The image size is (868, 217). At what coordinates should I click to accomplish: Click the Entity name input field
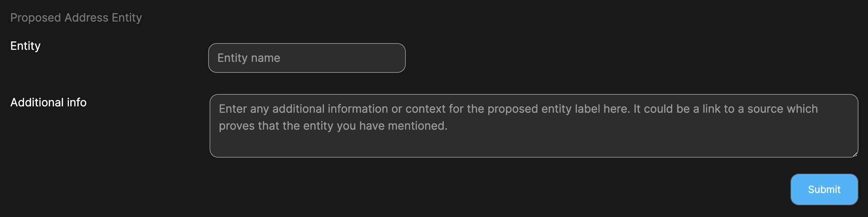(x=307, y=58)
